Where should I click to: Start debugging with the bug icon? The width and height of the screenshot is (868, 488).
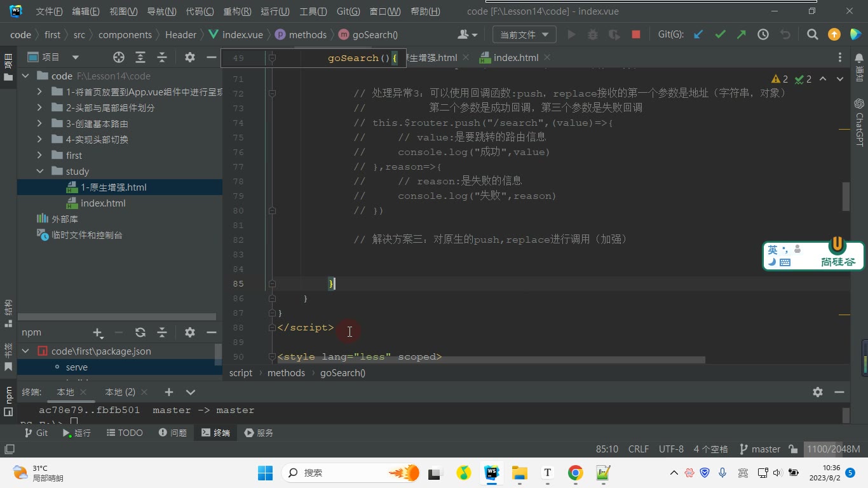(x=593, y=35)
